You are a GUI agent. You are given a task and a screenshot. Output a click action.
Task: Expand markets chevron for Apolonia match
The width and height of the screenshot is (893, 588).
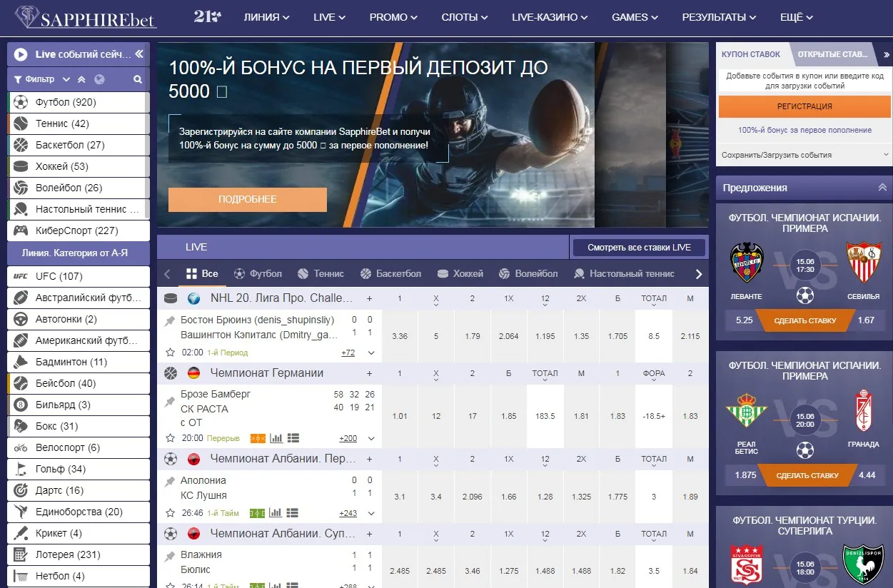[x=370, y=513]
